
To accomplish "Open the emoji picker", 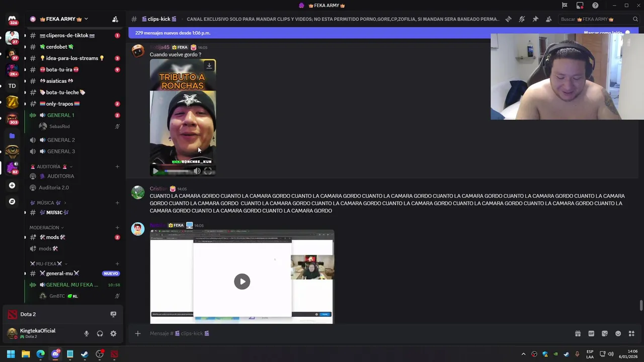I will point(618,333).
